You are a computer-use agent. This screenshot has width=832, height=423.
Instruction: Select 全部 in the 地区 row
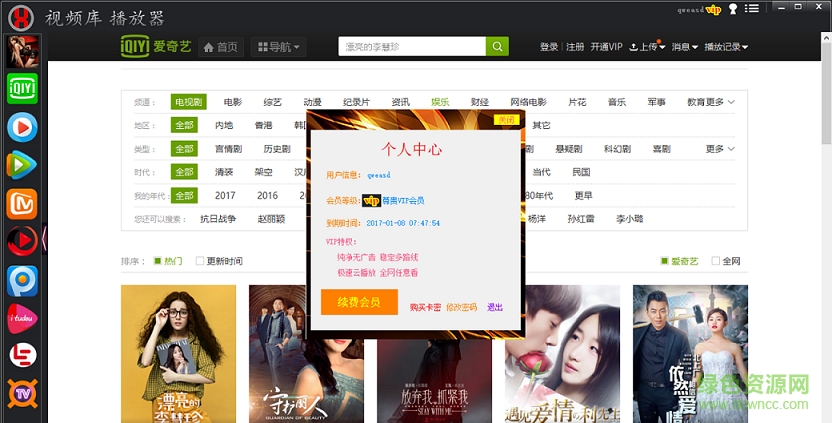pyautogui.click(x=184, y=125)
